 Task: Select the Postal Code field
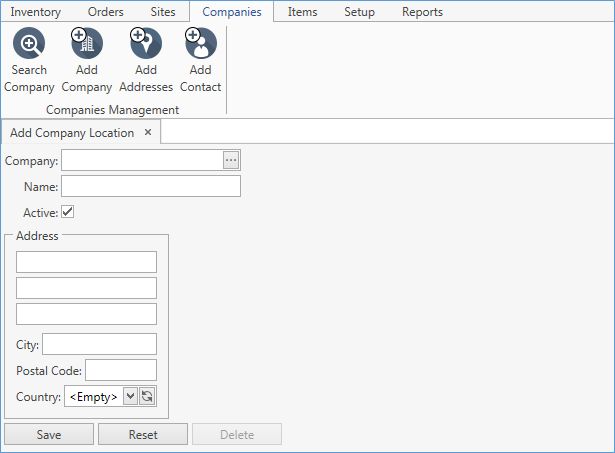click(121, 370)
